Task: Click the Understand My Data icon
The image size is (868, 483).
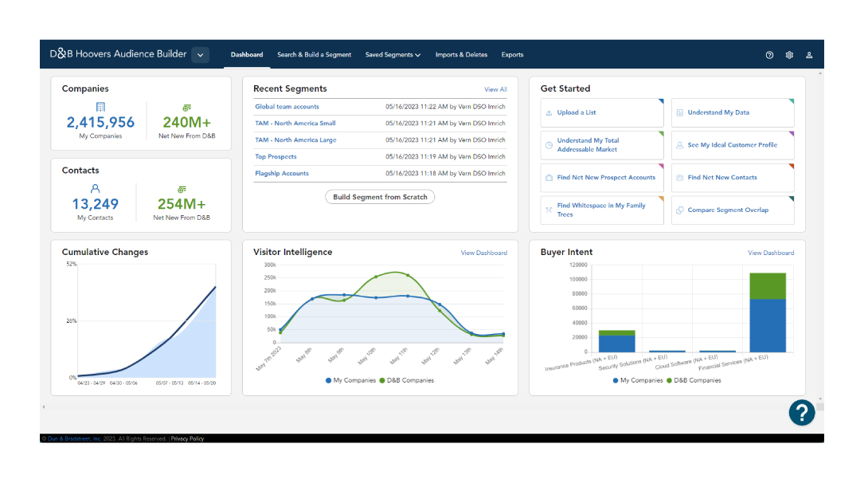Action: (680, 113)
